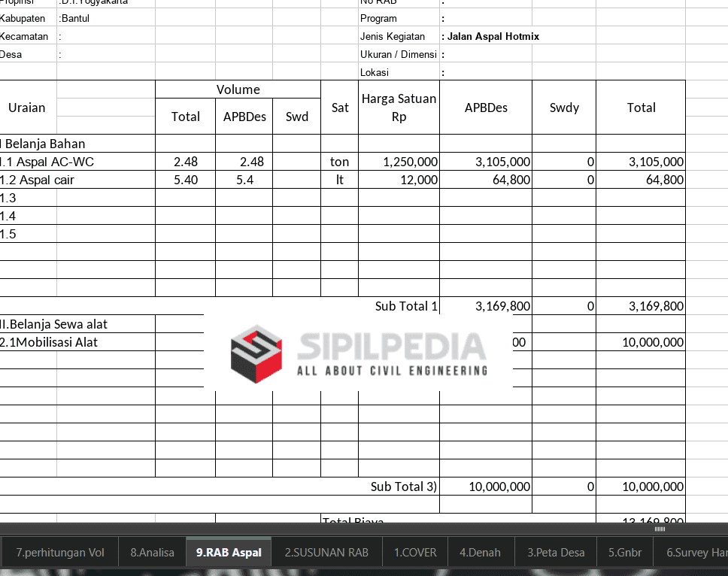Switch to the 7.perhitungan Vol sheet tab
This screenshot has height=576, width=728.
[x=59, y=552]
